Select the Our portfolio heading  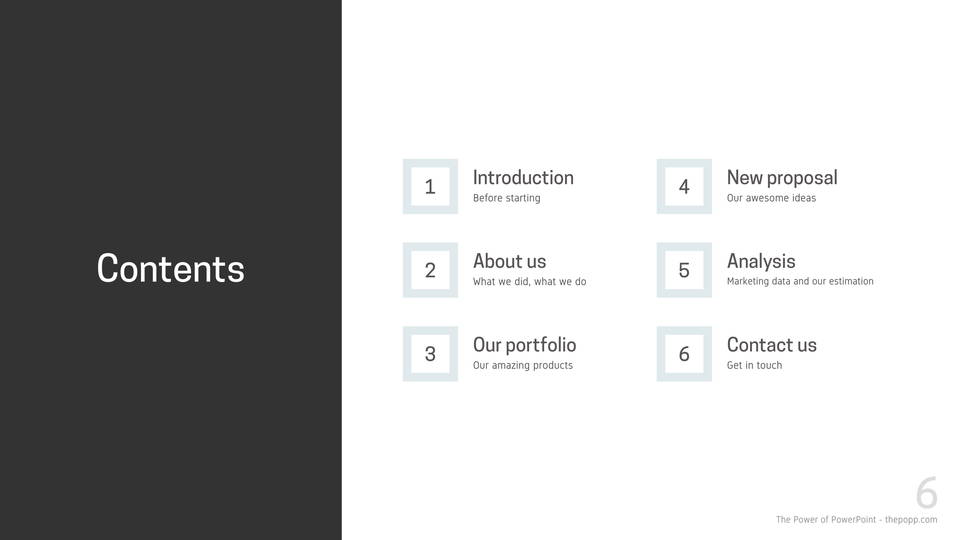pos(524,345)
